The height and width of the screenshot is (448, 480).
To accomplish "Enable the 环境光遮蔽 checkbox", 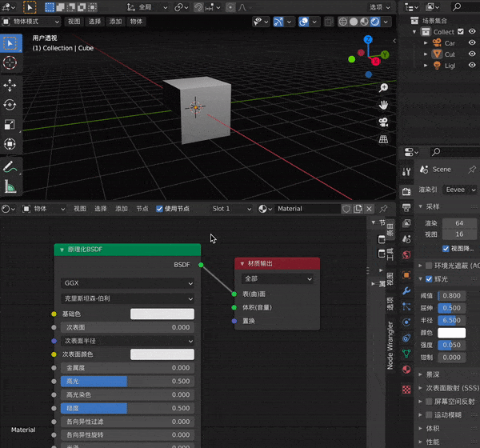I will pos(429,266).
